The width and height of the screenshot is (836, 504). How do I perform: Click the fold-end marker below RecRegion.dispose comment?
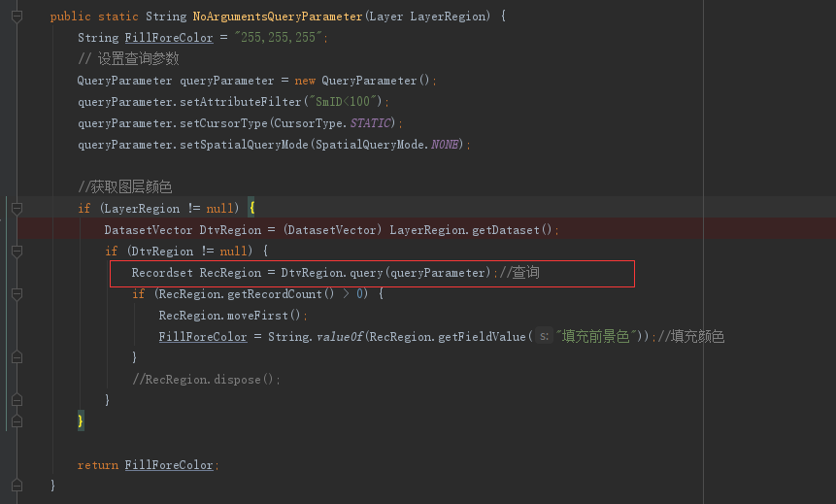pyautogui.click(x=17, y=400)
